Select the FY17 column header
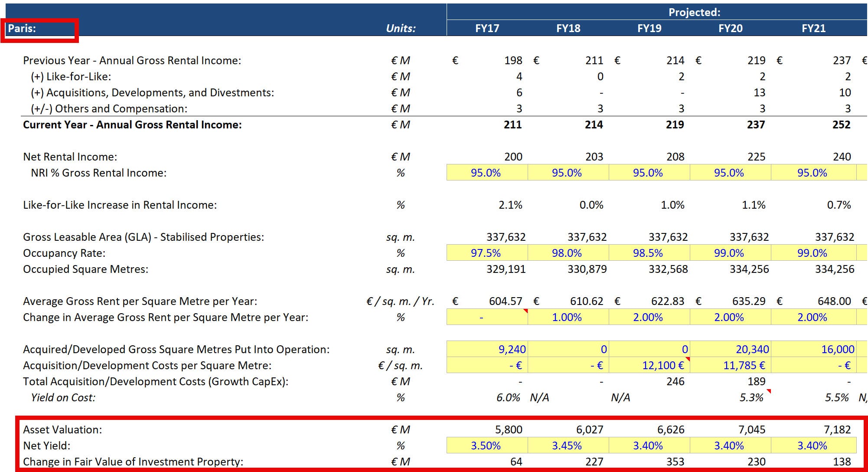 (486, 29)
